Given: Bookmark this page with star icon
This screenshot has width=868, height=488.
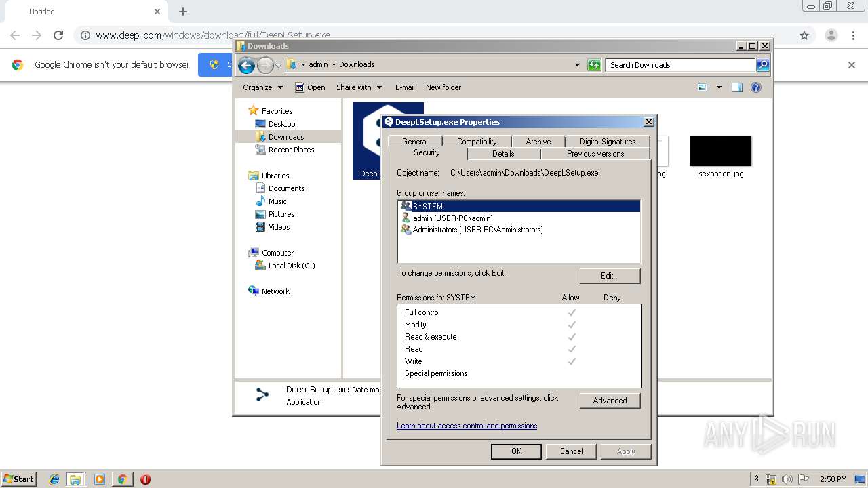Looking at the screenshot, I should (804, 35).
